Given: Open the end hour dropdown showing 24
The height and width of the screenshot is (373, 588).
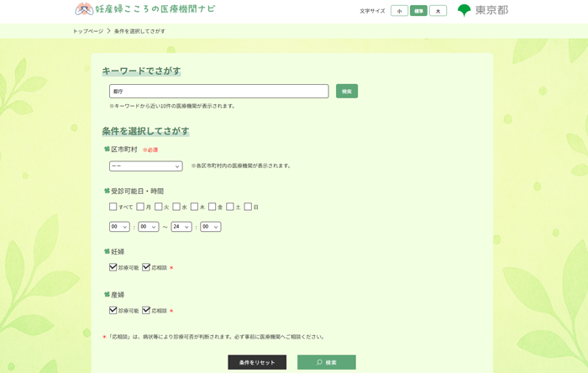Looking at the screenshot, I should [181, 227].
